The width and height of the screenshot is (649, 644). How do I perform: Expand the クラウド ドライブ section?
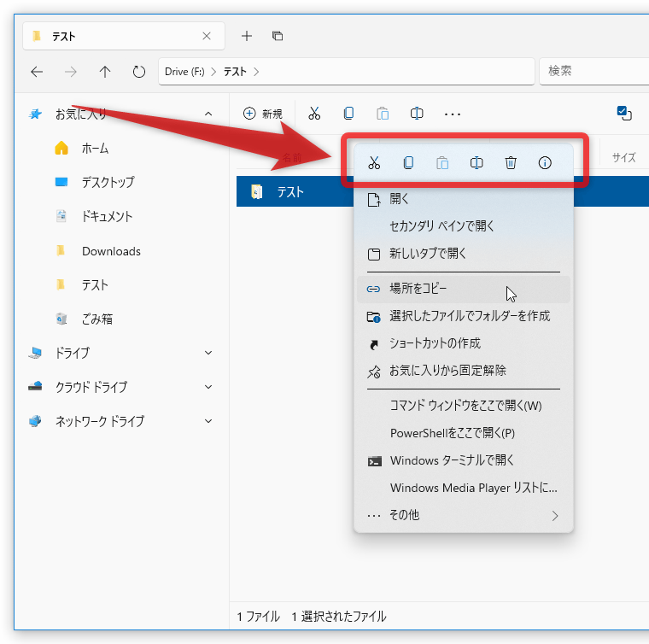(x=208, y=388)
